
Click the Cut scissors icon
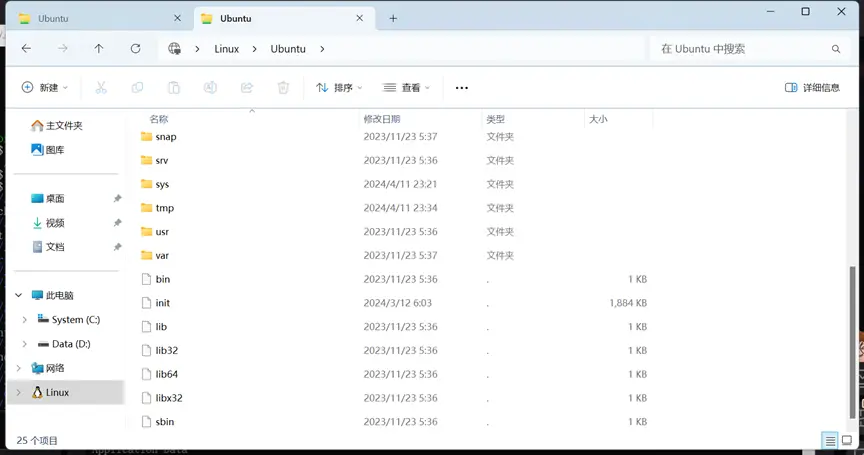point(101,88)
